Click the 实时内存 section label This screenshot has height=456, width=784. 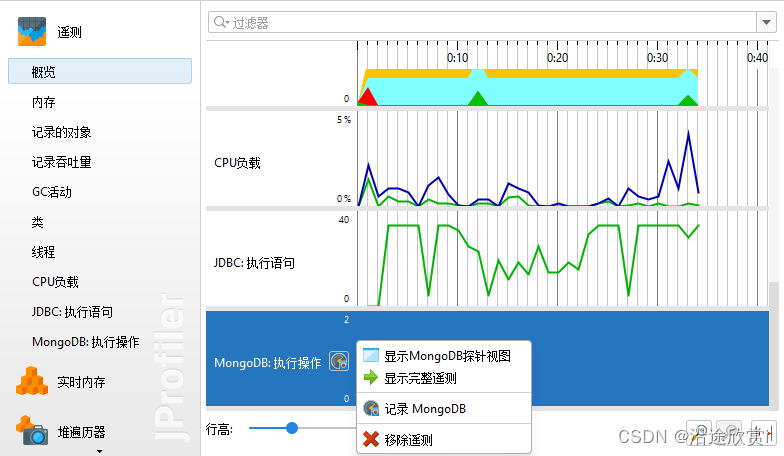(x=81, y=382)
